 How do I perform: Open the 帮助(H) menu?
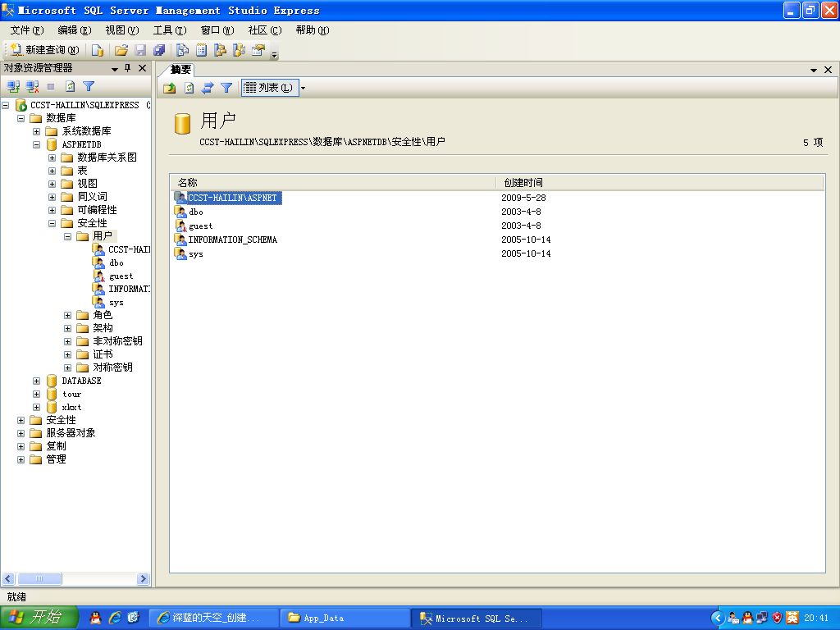[313, 30]
